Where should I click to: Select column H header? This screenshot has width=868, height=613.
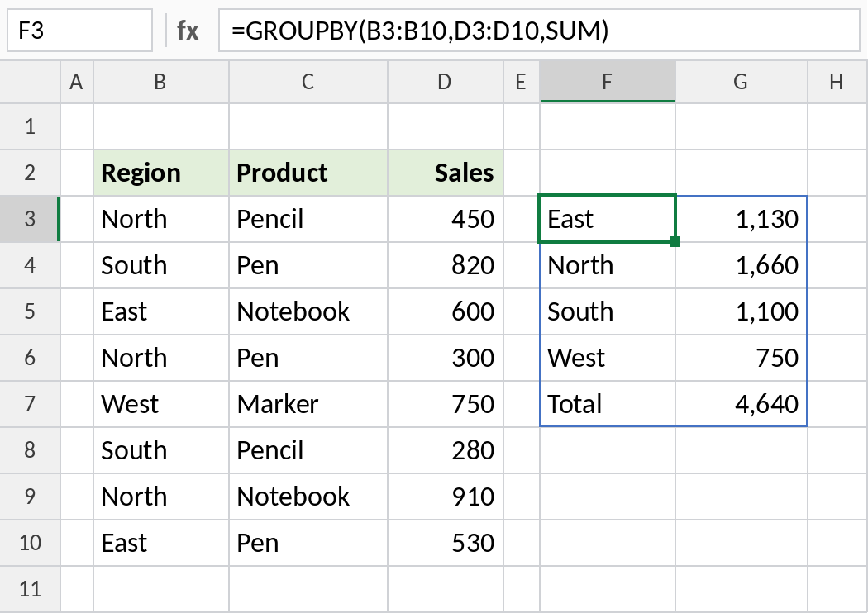pos(837,82)
